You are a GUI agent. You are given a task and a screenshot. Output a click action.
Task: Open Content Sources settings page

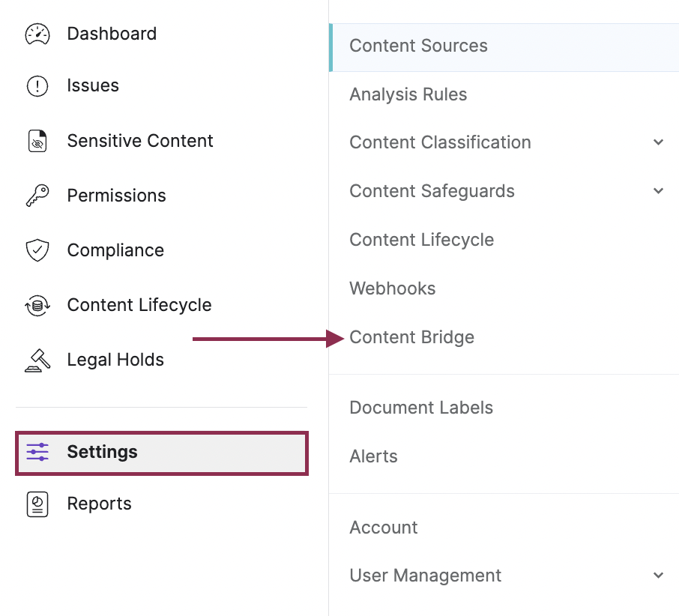418,46
